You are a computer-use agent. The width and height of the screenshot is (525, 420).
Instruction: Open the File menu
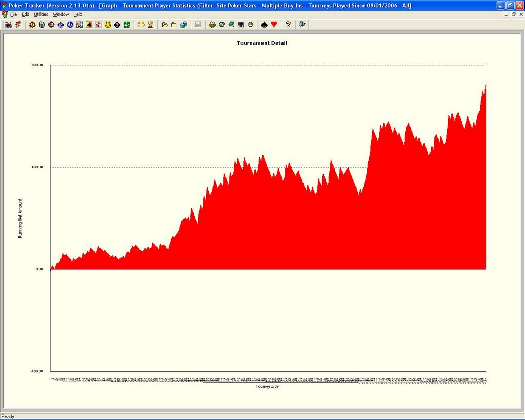point(13,14)
